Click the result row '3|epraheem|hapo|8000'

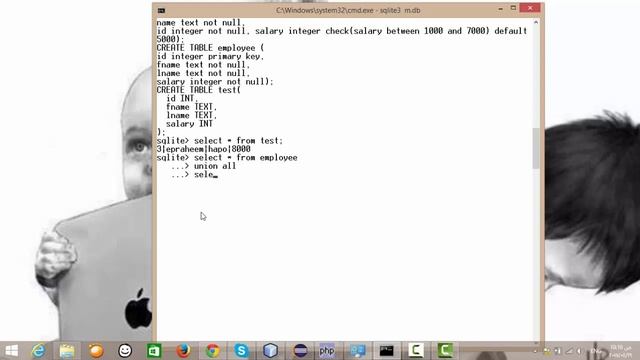[x=204, y=149]
